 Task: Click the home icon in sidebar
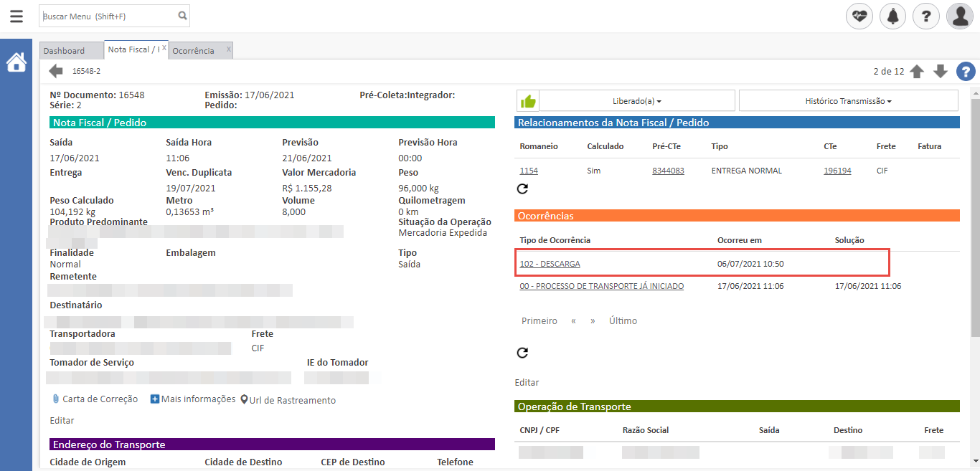(16, 63)
